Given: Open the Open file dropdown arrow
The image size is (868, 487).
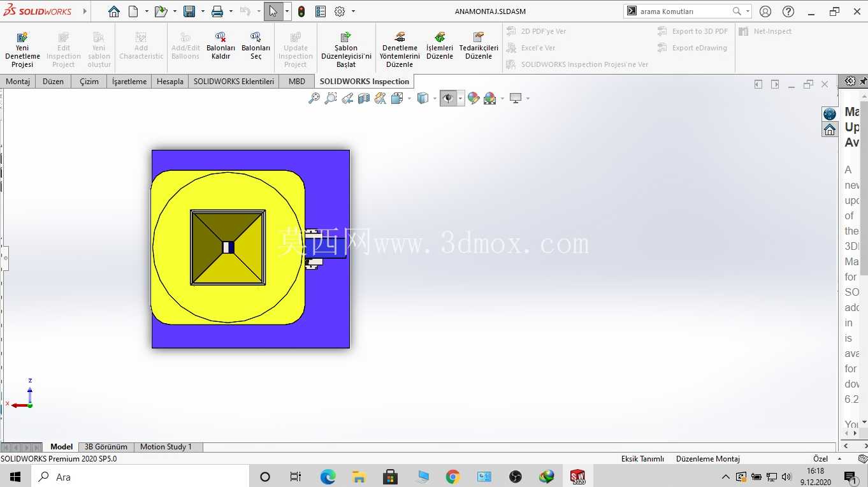Looking at the screenshot, I should pyautogui.click(x=174, y=11).
